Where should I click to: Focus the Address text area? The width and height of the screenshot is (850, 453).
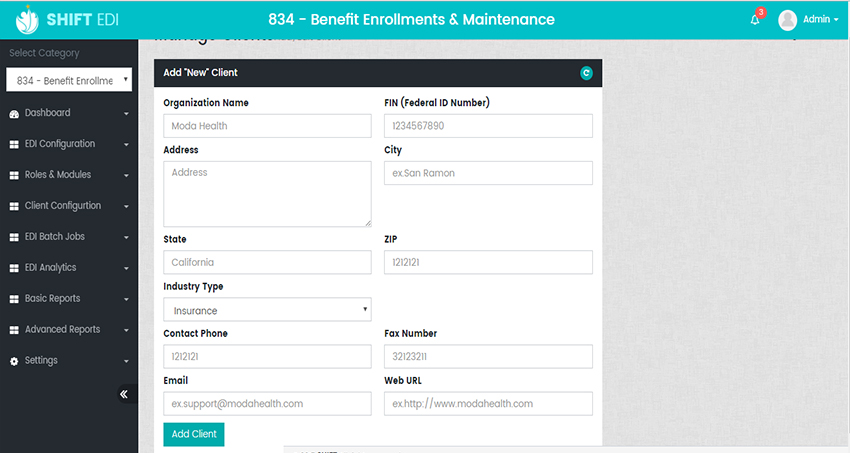pos(267,194)
